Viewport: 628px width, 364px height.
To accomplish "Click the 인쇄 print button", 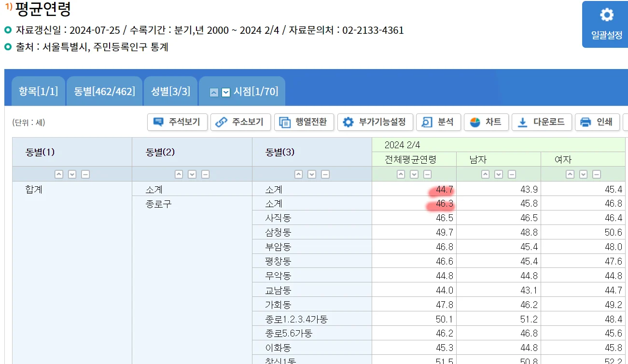I will click(597, 122).
